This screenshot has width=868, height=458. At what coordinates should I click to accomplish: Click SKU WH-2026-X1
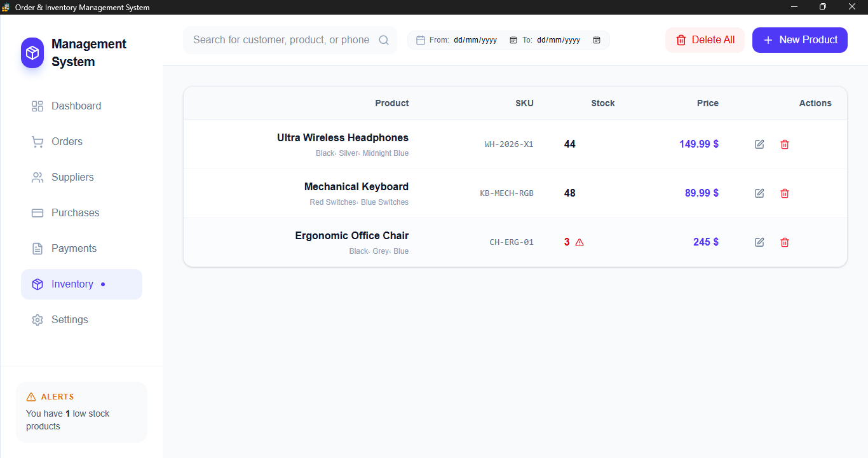click(509, 144)
